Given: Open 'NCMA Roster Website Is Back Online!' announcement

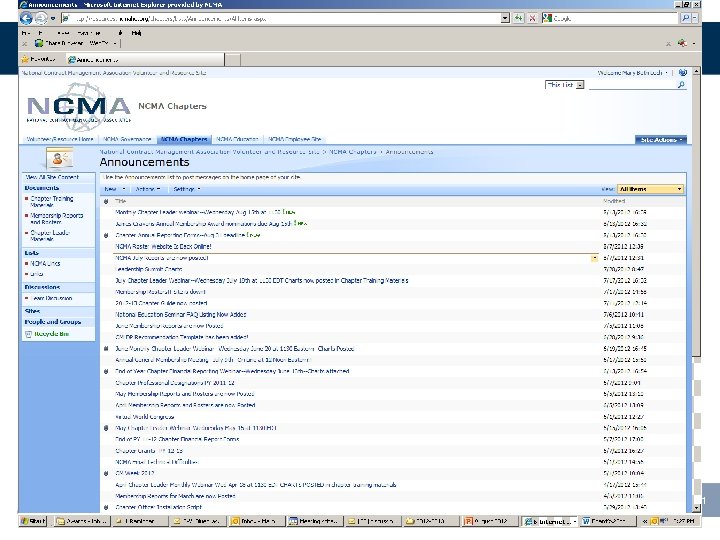Looking at the screenshot, I should (x=163, y=247).
